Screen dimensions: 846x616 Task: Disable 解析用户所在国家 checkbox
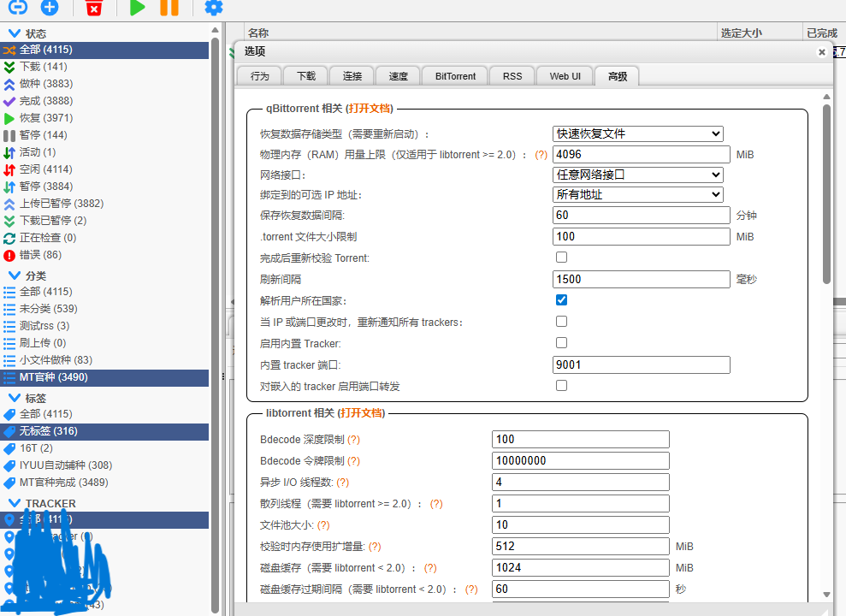click(561, 300)
